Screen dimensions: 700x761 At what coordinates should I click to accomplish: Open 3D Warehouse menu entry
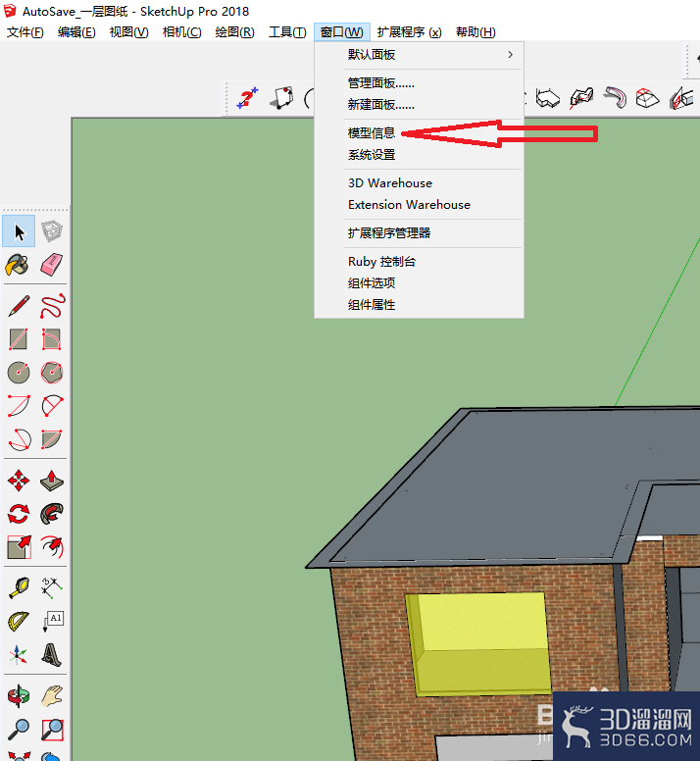point(420,183)
